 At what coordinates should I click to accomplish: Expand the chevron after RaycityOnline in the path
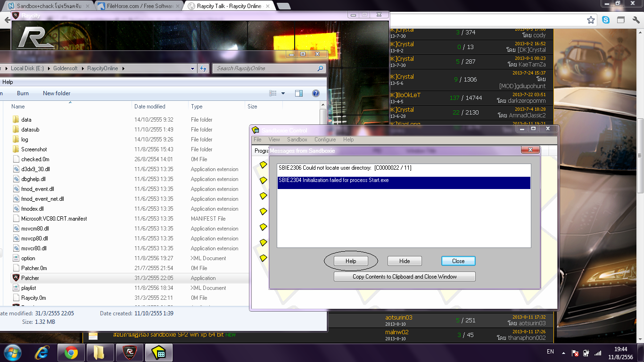[x=123, y=68]
